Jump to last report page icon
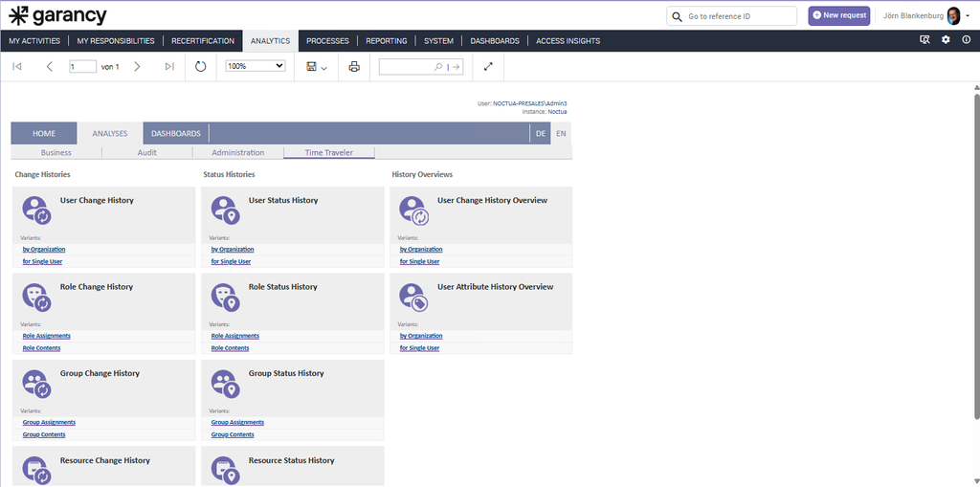Image resolution: width=980 pixels, height=487 pixels. [169, 66]
